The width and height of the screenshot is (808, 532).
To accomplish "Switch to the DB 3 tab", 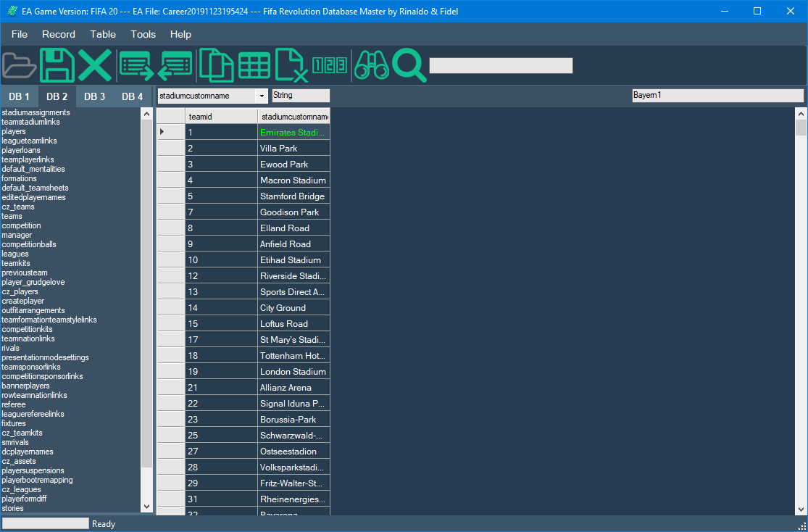I will 95,96.
